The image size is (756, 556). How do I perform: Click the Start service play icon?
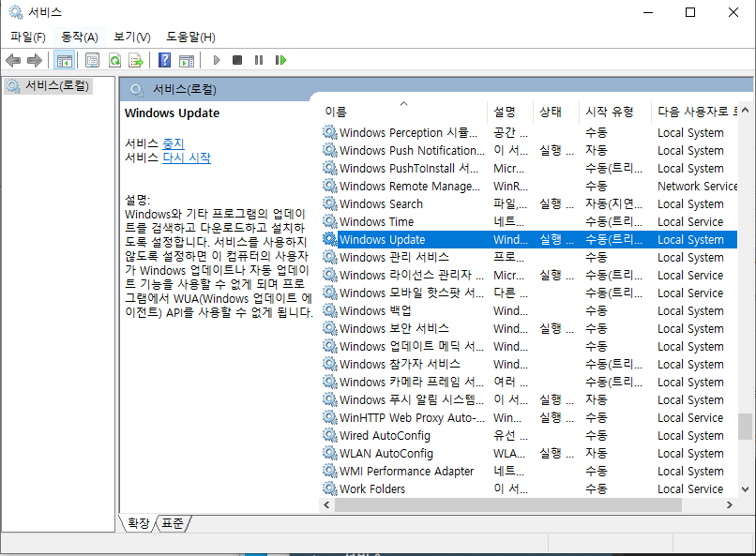coord(217,60)
